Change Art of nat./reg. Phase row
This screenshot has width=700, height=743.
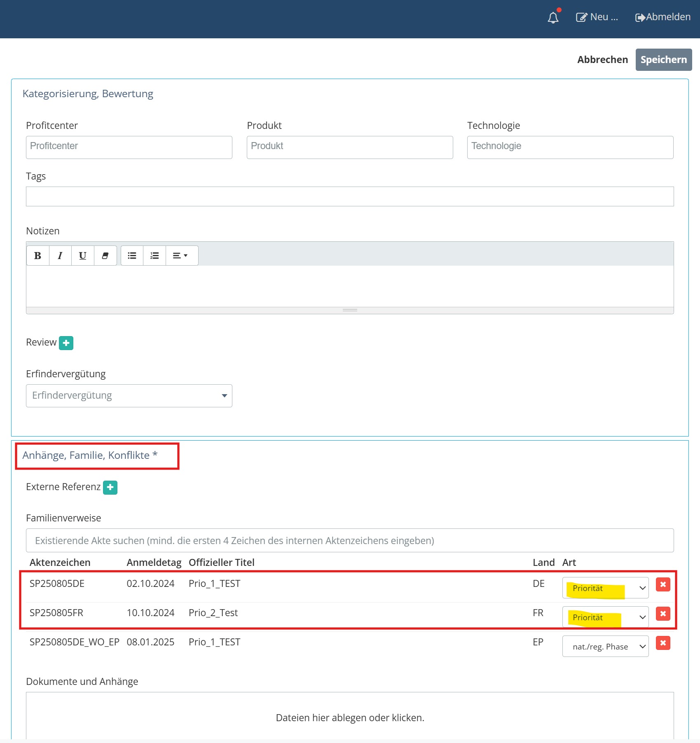point(605,646)
